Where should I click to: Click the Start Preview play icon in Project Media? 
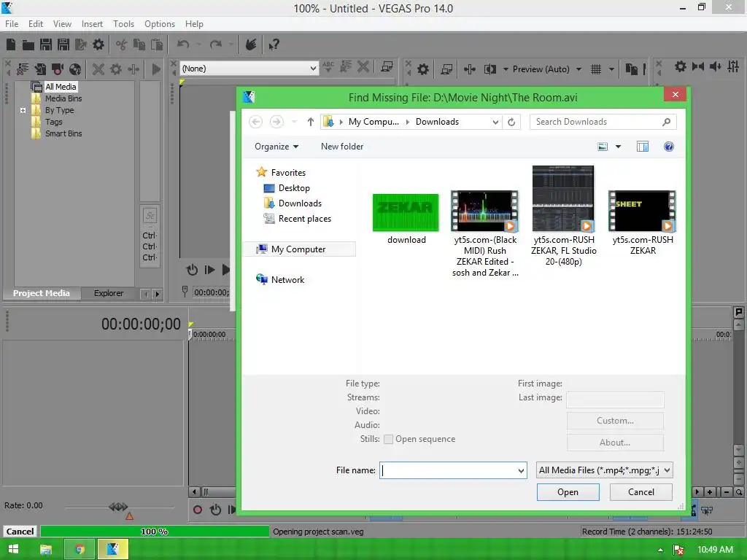(x=156, y=69)
